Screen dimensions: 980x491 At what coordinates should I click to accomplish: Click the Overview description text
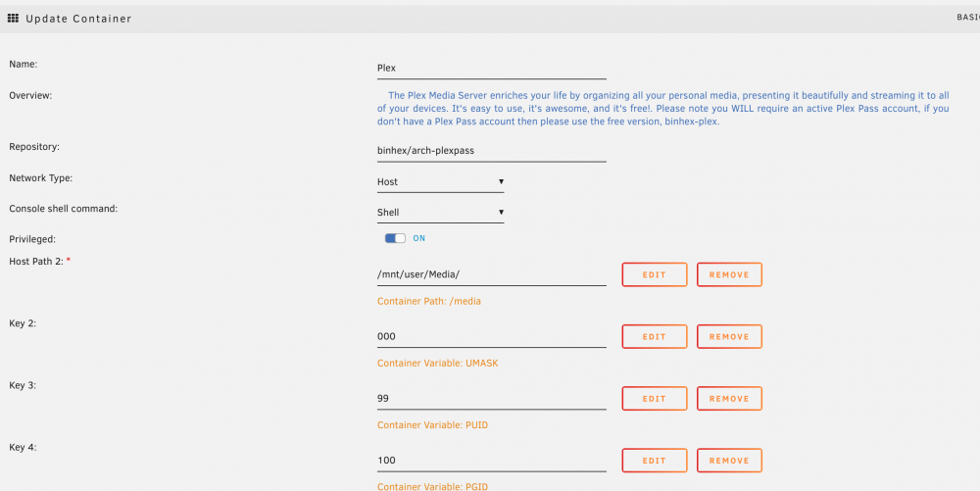pyautogui.click(x=663, y=109)
